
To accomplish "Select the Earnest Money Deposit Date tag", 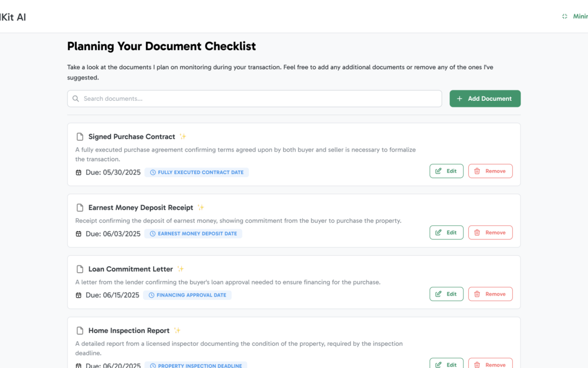I will [x=193, y=234].
